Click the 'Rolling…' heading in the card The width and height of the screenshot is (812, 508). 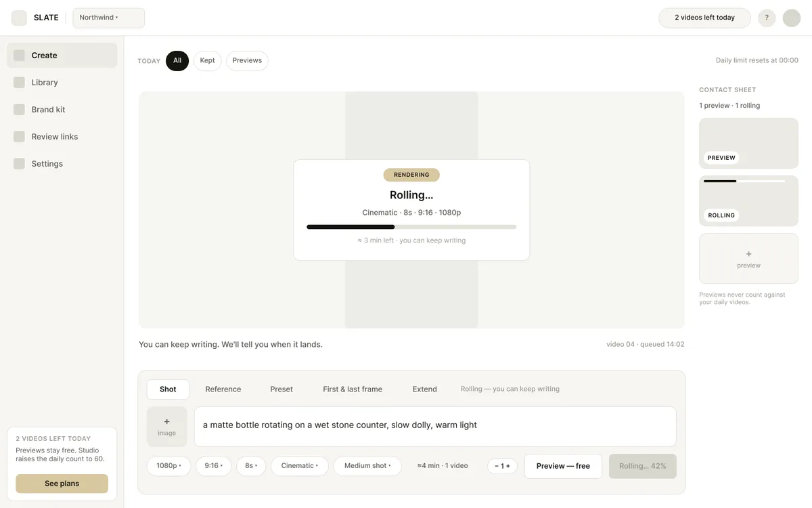pyautogui.click(x=411, y=195)
